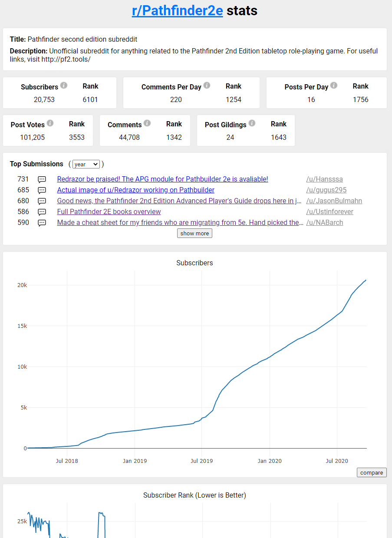392x538 pixels.
Task: Open the 'Redrazor be praised!' submission link
Action: pos(162,179)
